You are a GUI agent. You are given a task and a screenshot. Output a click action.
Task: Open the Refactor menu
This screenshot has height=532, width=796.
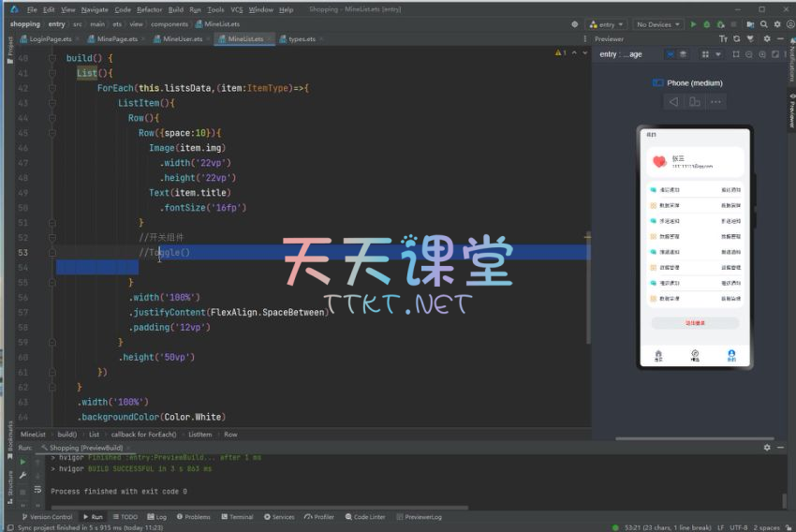[x=149, y=9]
